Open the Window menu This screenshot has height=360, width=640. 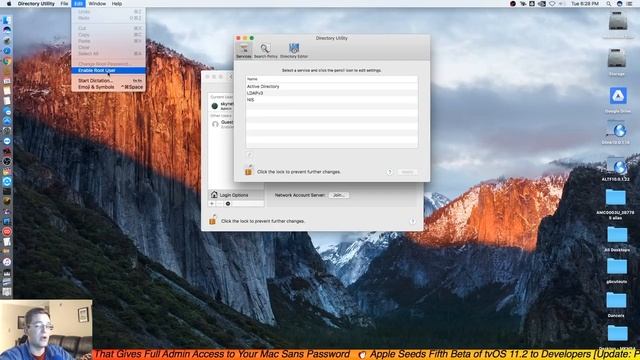[97, 4]
